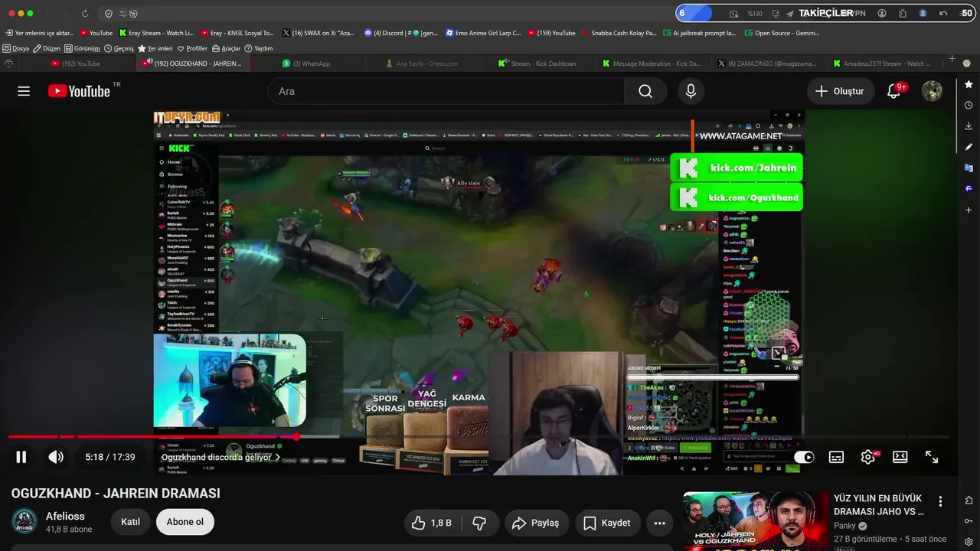The width and height of the screenshot is (980, 551).
Task: Share the video via Paylaş
Action: (536, 523)
